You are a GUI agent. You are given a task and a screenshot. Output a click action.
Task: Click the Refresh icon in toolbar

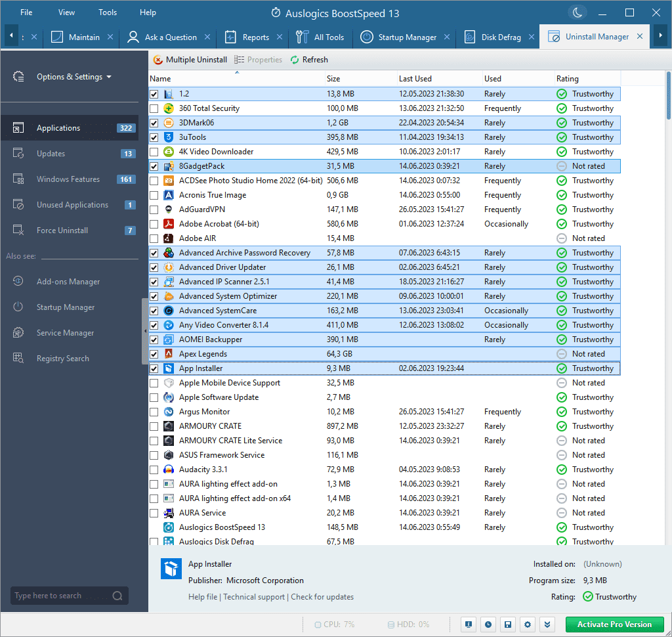tap(295, 60)
